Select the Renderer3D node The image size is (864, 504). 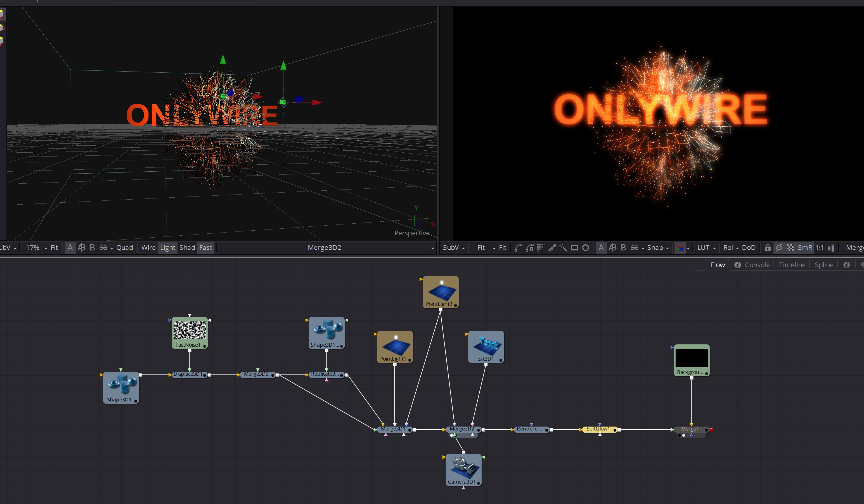[x=531, y=429]
